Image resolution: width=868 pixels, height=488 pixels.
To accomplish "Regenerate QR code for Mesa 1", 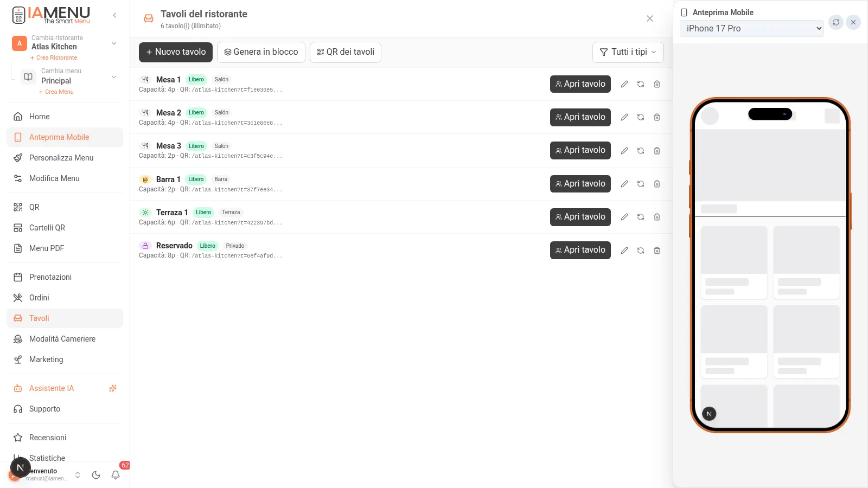I will [641, 84].
